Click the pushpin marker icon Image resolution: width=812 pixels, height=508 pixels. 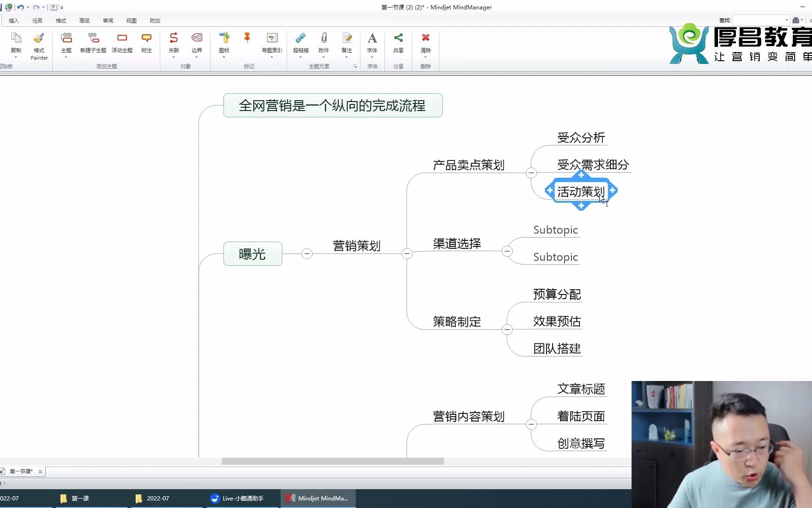(x=247, y=38)
